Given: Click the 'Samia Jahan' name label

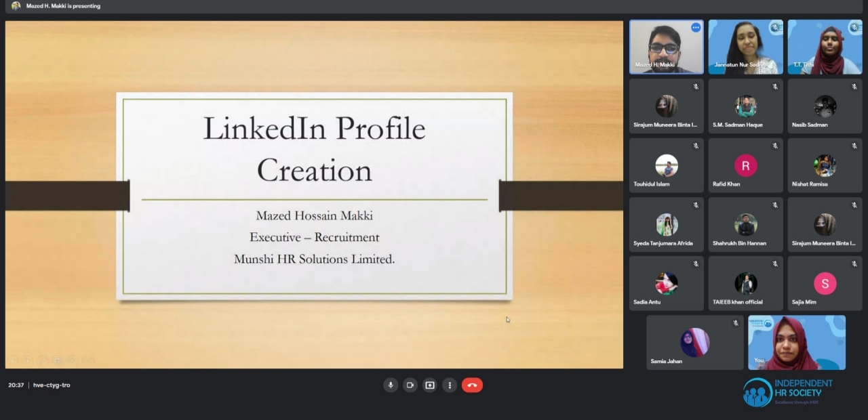Looking at the screenshot, I should pos(667,361).
